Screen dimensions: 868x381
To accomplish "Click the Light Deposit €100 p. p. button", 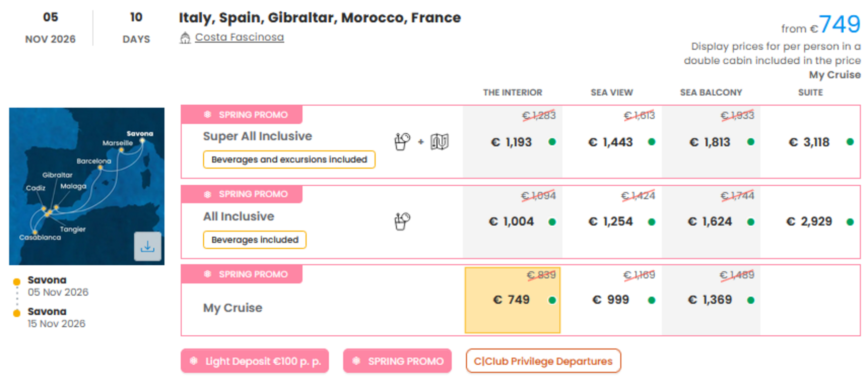I will coord(255,361).
